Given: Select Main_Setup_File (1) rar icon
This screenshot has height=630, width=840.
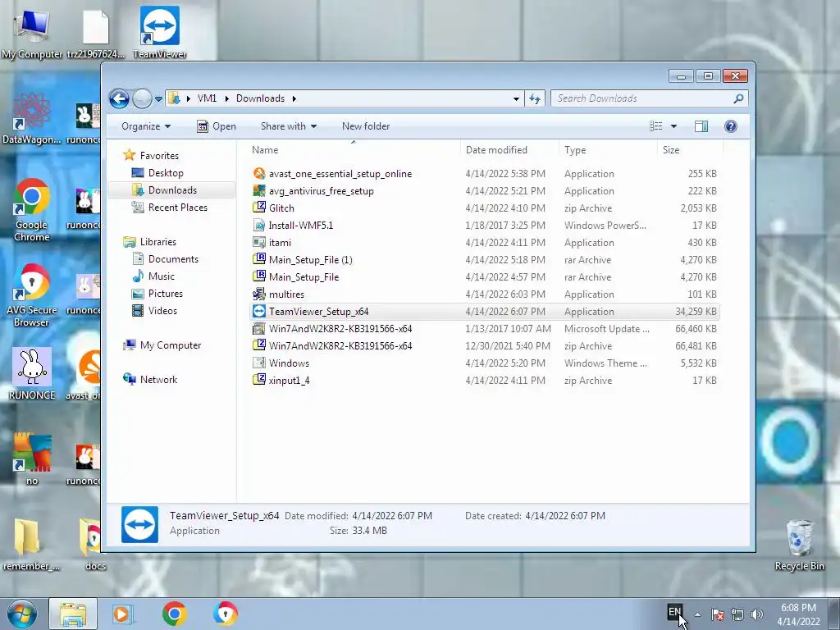Looking at the screenshot, I should tap(259, 259).
